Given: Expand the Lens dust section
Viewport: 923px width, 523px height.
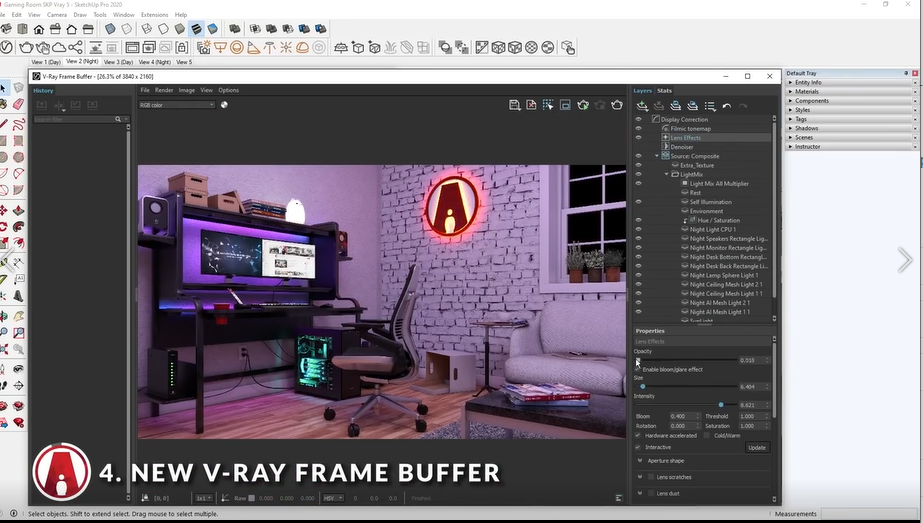Looking at the screenshot, I should 640,494.
